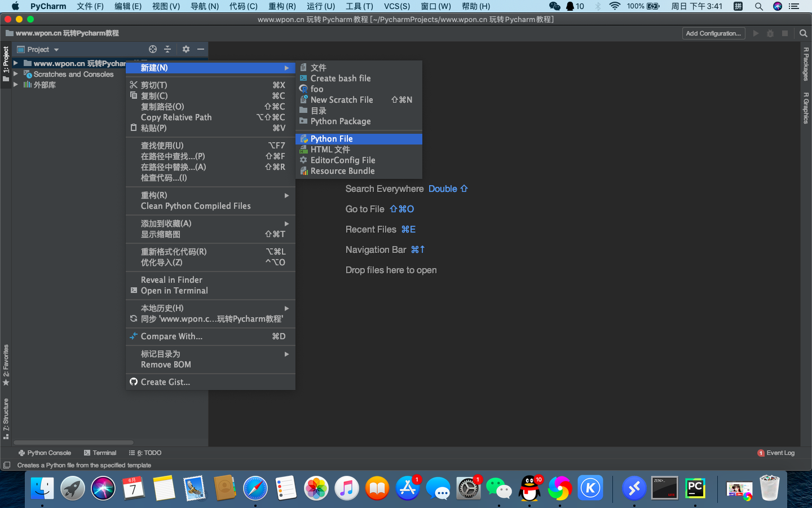Select foo template in the submenu
Viewport: 812px width, 508px height.
359,89
